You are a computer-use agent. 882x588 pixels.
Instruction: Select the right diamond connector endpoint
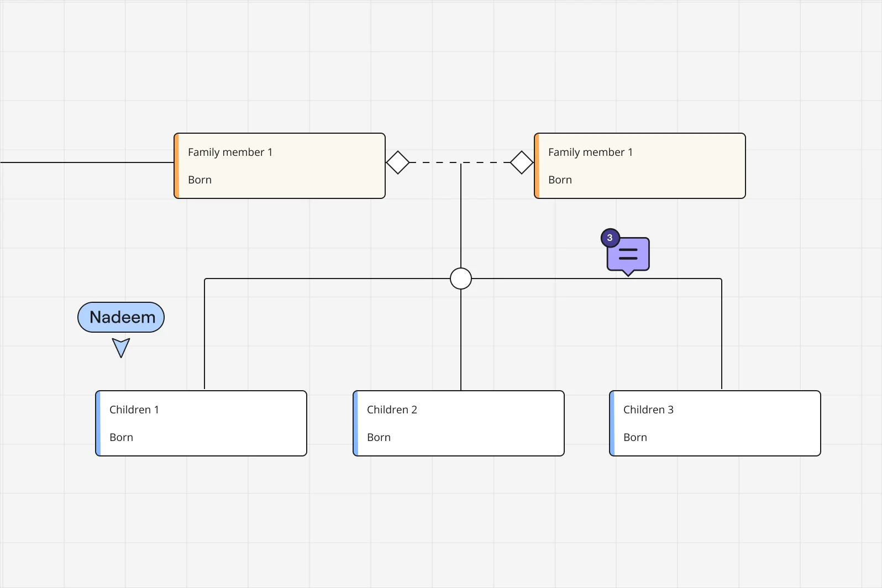(x=521, y=162)
